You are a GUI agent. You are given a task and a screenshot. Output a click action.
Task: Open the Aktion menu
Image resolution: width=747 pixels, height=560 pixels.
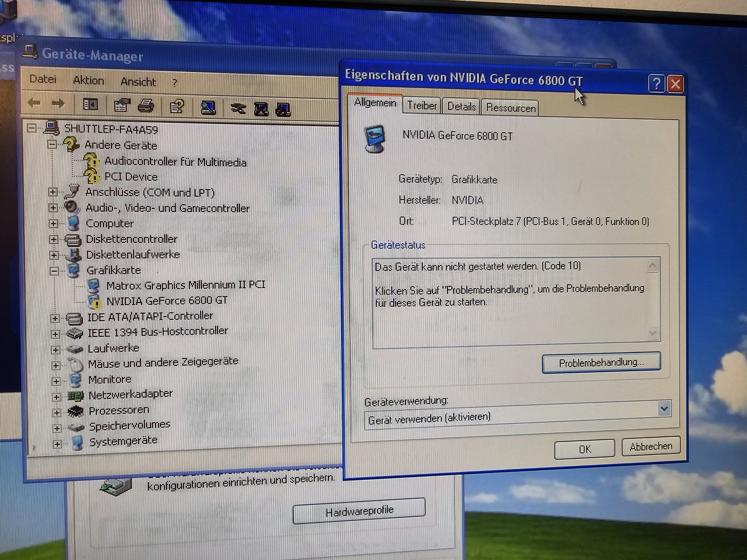(x=89, y=80)
